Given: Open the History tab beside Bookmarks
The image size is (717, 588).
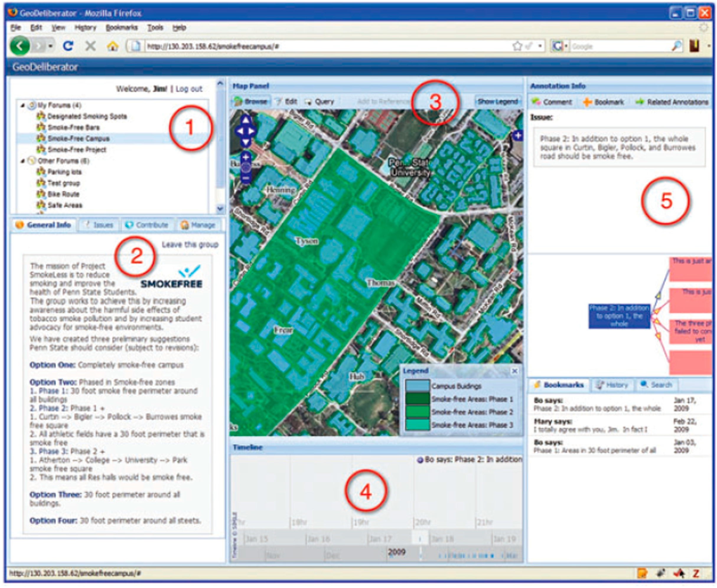Looking at the screenshot, I should pyautogui.click(x=612, y=385).
